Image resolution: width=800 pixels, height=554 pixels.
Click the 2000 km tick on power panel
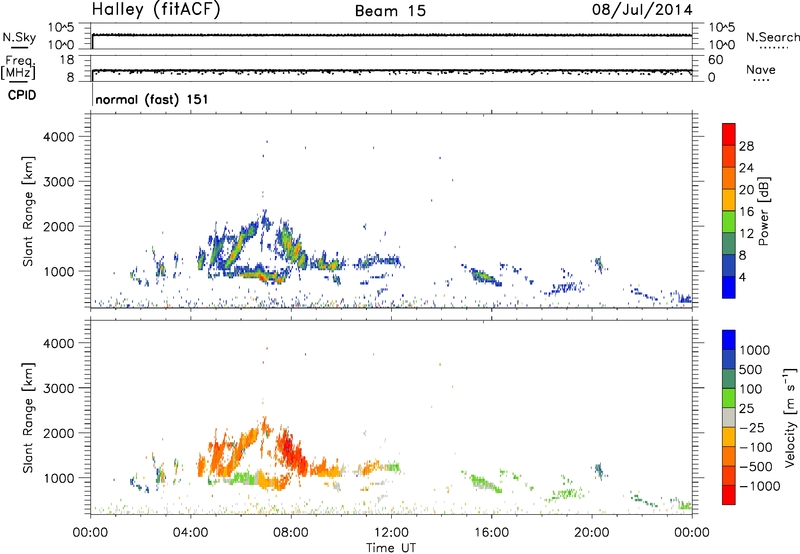click(59, 226)
